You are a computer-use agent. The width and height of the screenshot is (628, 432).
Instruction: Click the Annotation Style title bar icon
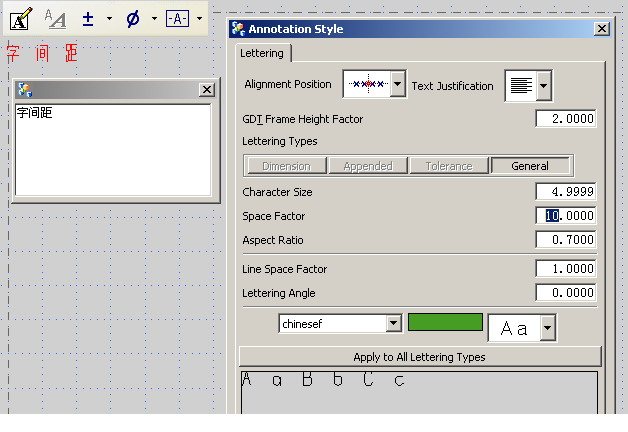tap(238, 29)
